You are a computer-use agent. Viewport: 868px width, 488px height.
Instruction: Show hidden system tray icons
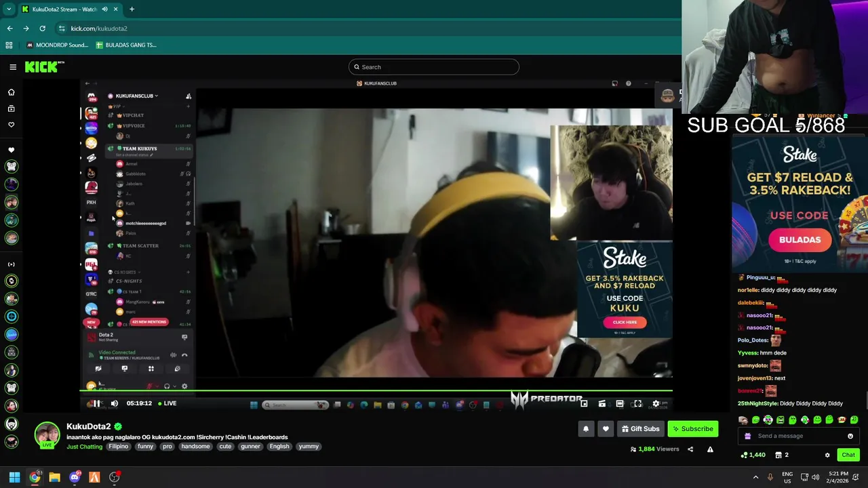coord(755,477)
